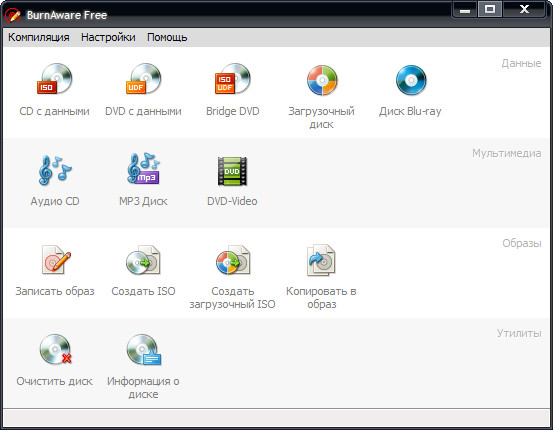Click the BurnAware logo in title bar

pyautogui.click(x=13, y=15)
